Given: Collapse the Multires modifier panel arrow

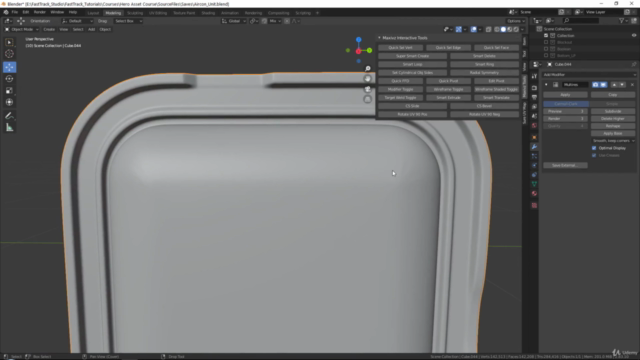Looking at the screenshot, I should pyautogui.click(x=546, y=85).
